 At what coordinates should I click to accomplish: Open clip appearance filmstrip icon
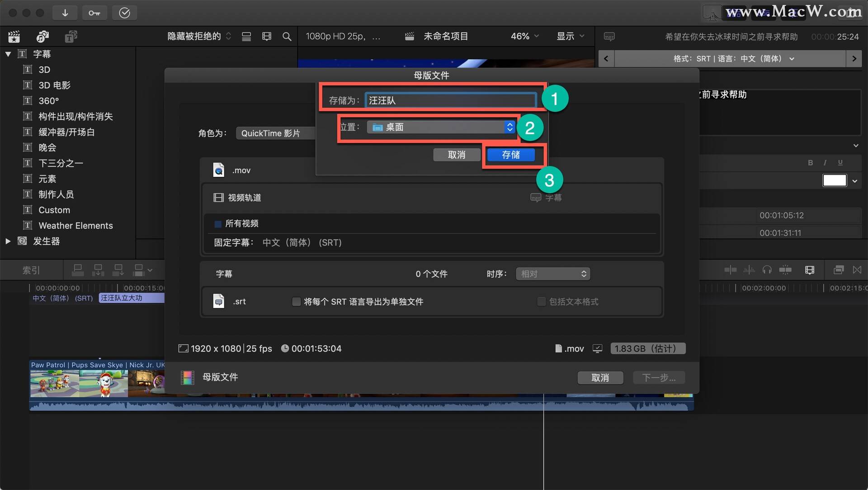tap(267, 36)
